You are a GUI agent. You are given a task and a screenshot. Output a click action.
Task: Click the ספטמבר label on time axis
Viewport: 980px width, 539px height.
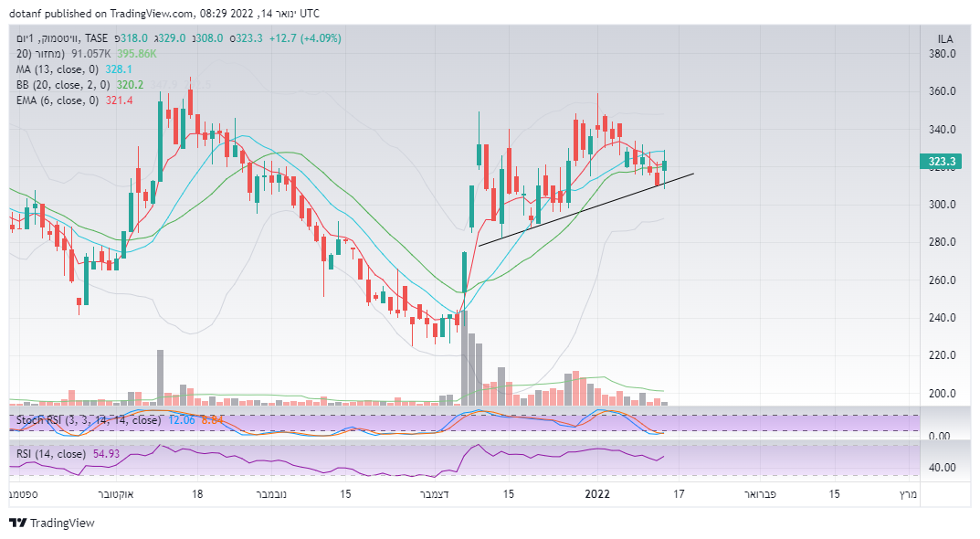(x=24, y=494)
